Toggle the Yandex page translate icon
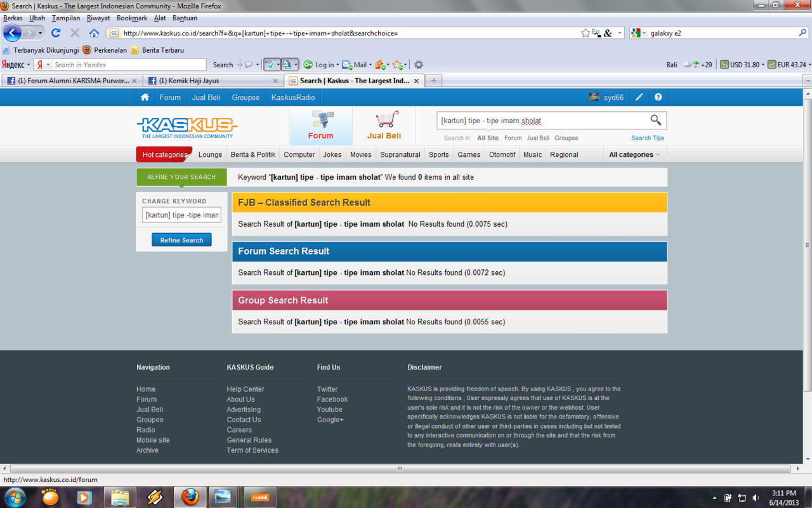 pyautogui.click(x=287, y=65)
